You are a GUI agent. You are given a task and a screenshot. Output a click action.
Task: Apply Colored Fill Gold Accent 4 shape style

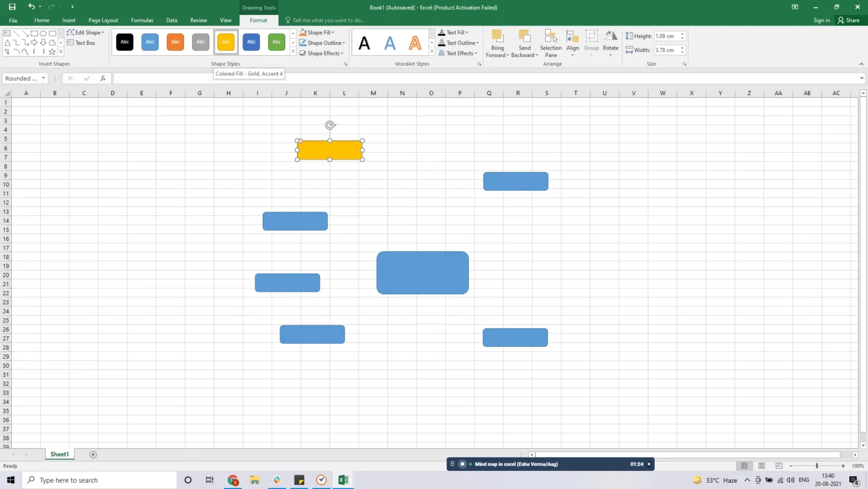click(226, 42)
